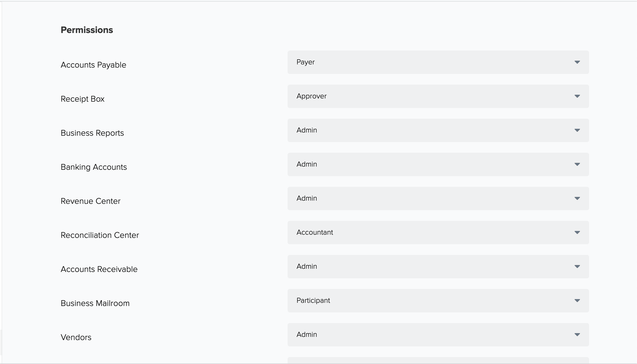Click the Business Mailroom label

[95, 303]
